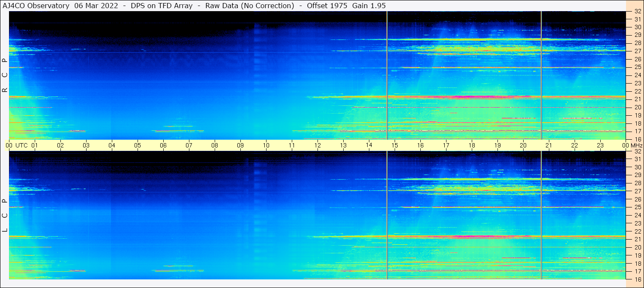This screenshot has height=288, width=644.
Task: Click the AJ4CO Observatory title text
Action: pyautogui.click(x=36, y=6)
